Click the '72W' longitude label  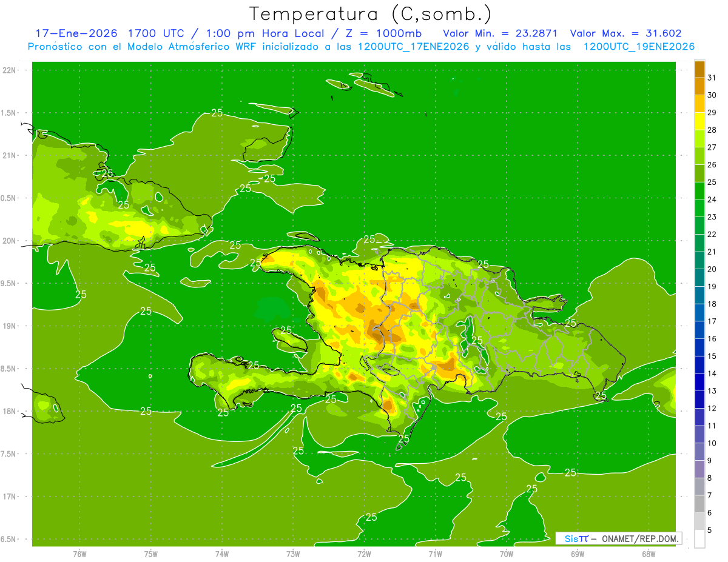(x=364, y=554)
